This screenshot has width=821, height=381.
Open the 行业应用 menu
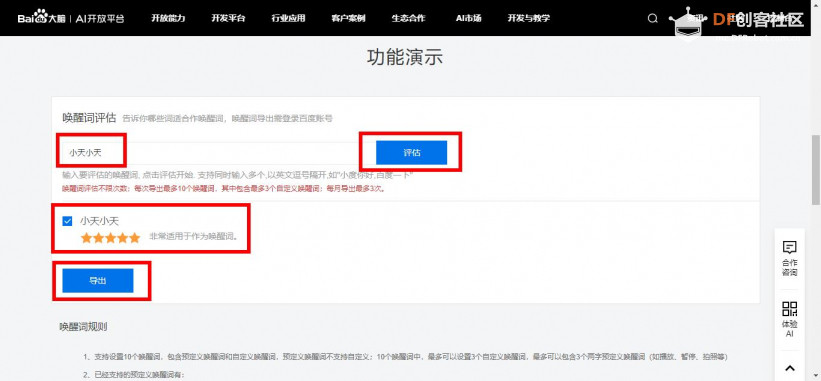click(288, 18)
